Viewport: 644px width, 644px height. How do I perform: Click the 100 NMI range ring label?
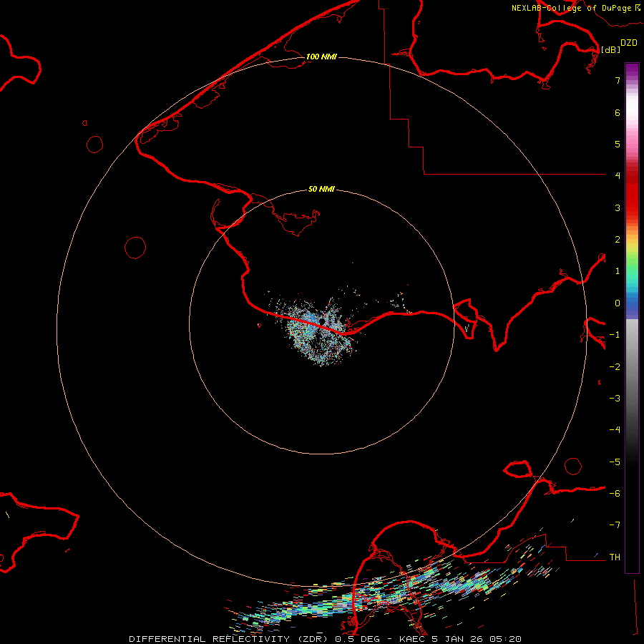click(321, 57)
